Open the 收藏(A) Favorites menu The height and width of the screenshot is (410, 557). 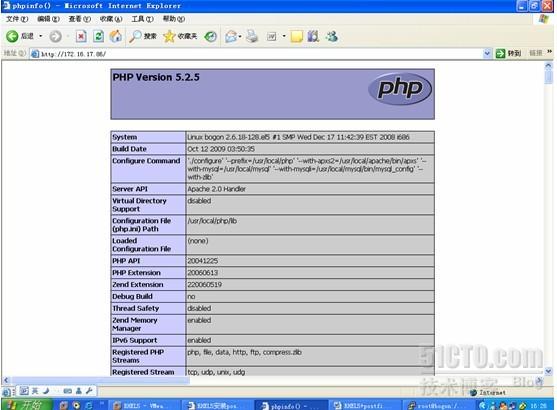point(111,19)
